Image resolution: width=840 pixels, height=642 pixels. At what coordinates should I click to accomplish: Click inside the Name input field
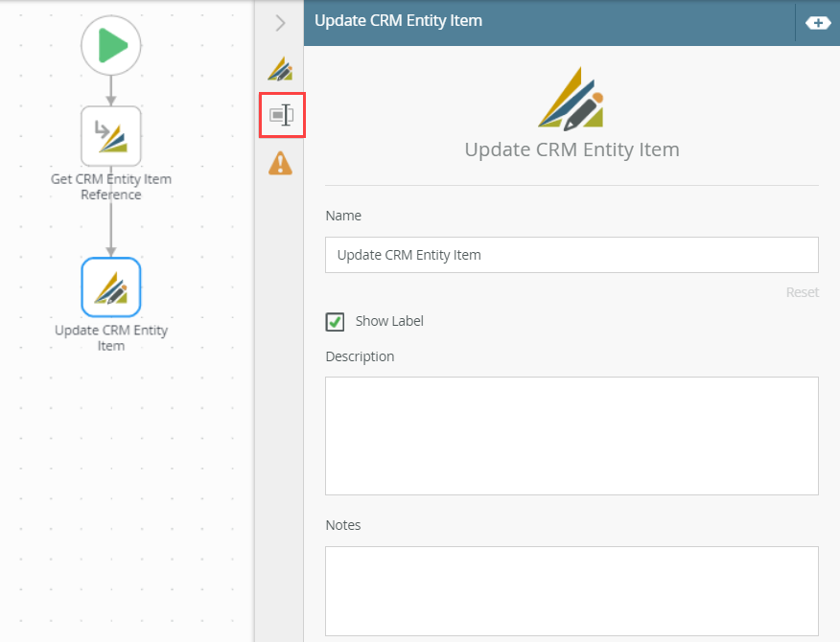click(572, 254)
